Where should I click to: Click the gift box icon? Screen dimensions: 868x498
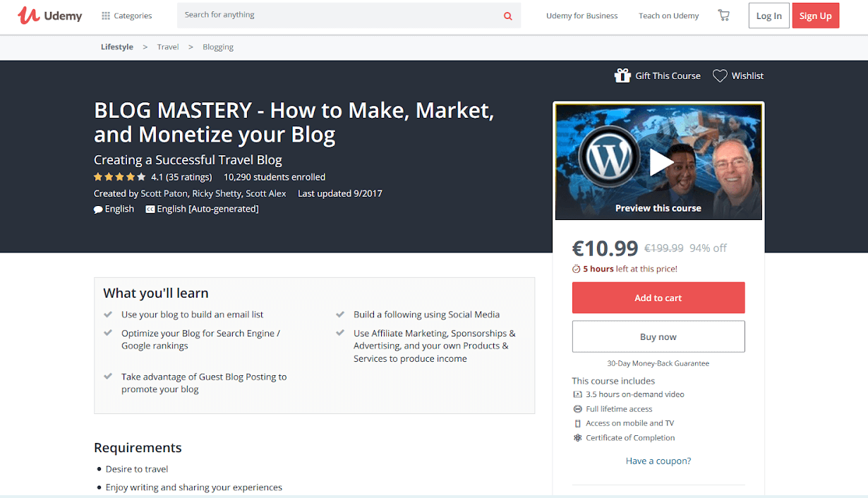click(622, 76)
